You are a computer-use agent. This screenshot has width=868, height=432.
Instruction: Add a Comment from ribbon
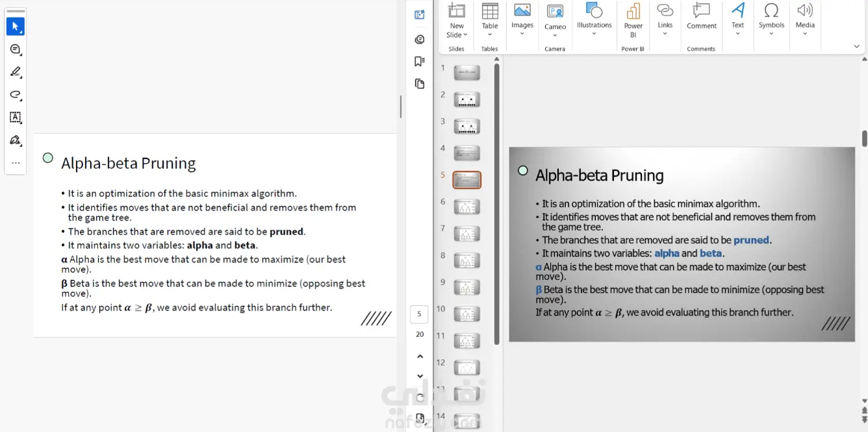tap(702, 18)
